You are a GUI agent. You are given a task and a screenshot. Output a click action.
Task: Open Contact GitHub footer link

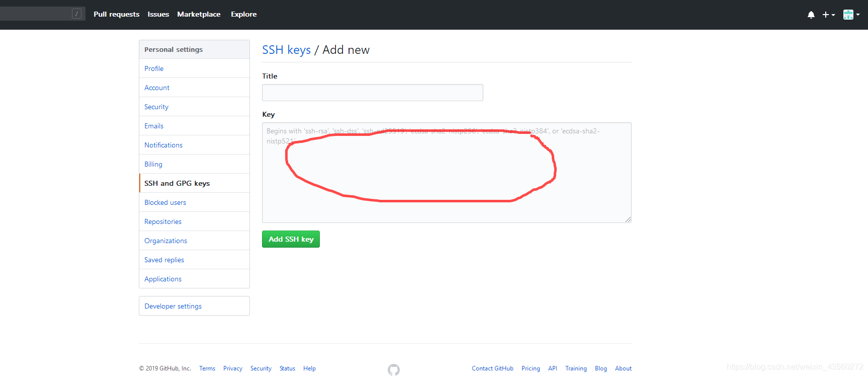coord(492,368)
